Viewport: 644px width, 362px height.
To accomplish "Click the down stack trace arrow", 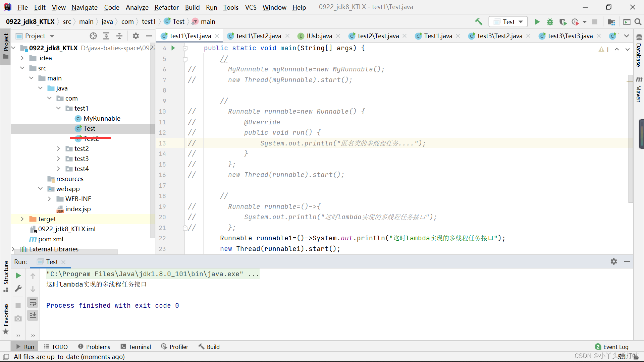I will (x=33, y=289).
